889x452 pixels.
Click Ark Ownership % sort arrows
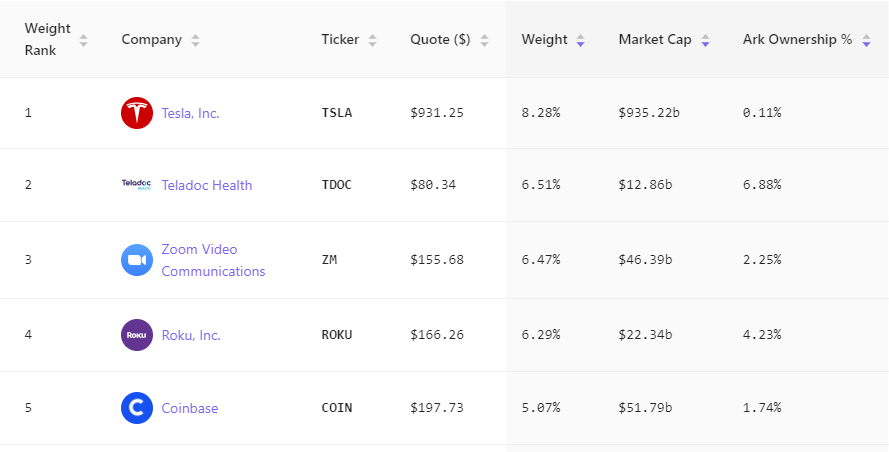coord(866,40)
